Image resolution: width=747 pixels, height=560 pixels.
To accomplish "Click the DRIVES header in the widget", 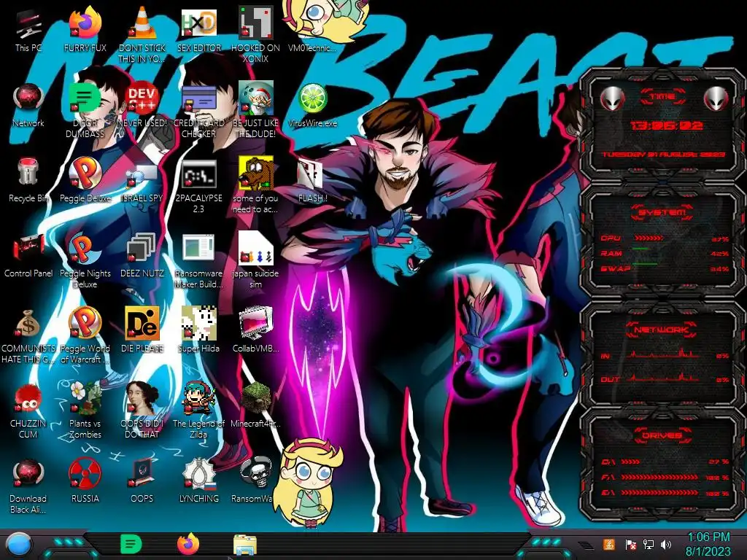I will 662,435.
